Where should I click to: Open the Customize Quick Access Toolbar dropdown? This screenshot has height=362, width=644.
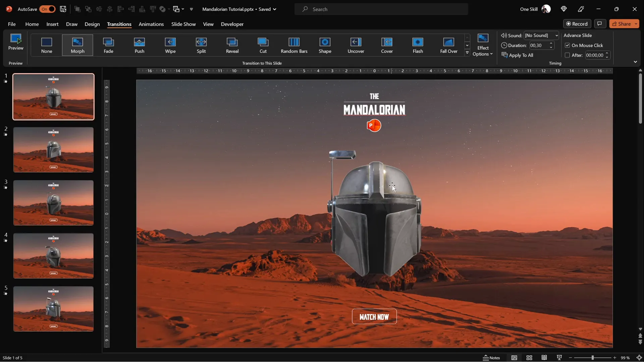191,9
